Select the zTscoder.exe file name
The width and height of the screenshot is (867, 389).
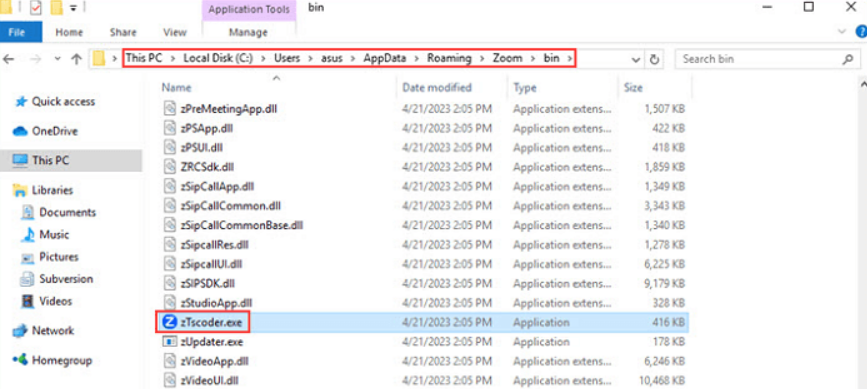click(211, 322)
